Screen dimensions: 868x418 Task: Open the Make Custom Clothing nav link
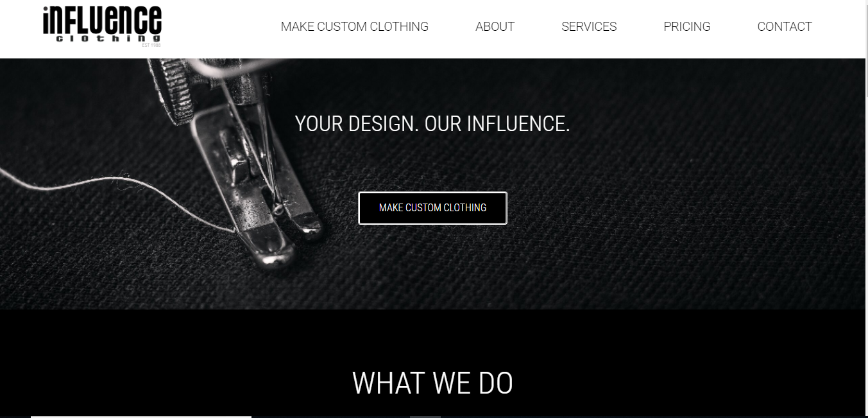(x=355, y=26)
